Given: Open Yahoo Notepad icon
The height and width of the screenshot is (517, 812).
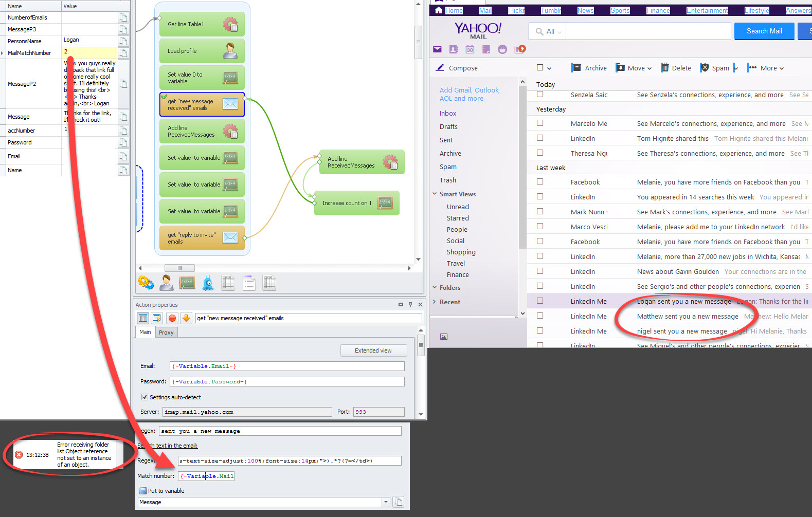Looking at the screenshot, I should (486, 49).
